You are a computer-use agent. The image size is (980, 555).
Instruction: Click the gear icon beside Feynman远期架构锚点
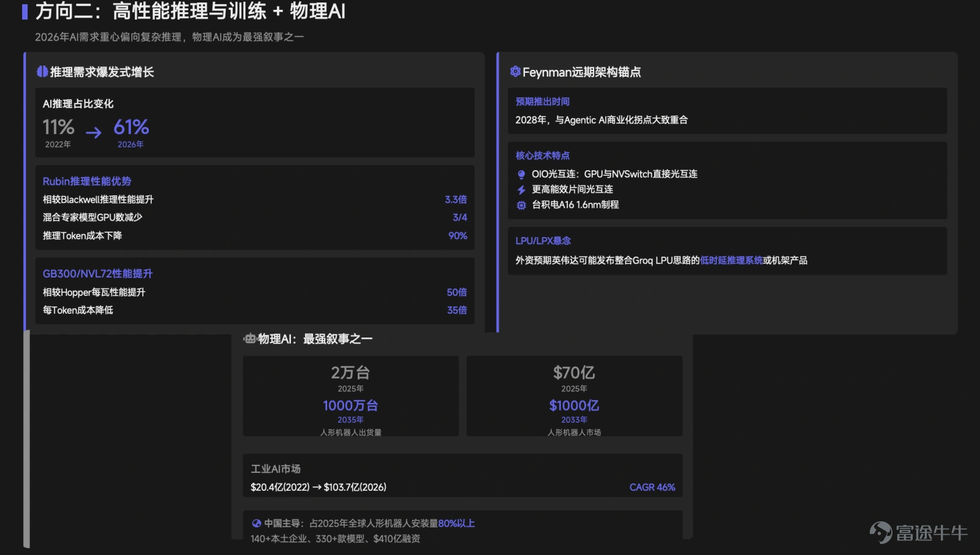coord(515,72)
